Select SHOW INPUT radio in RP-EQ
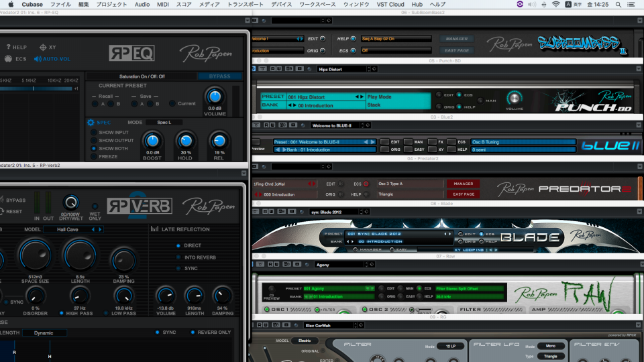The width and height of the screenshot is (644, 362). [94, 133]
